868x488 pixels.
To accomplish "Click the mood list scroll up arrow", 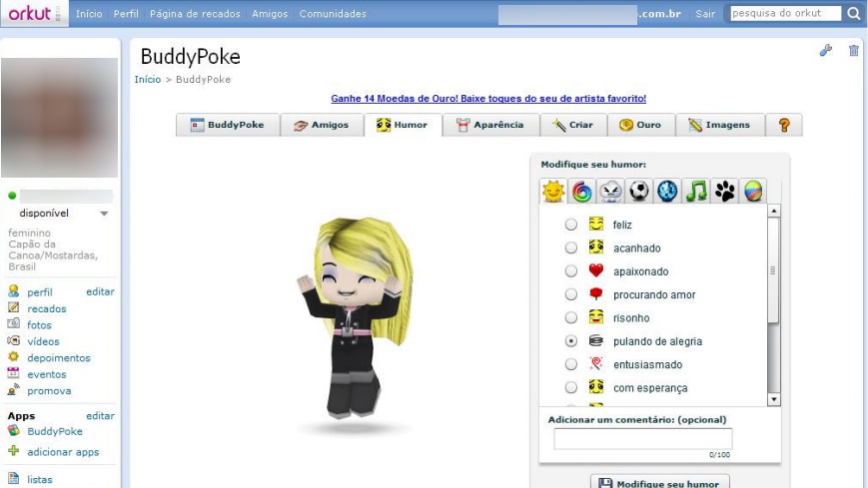I will point(774,211).
